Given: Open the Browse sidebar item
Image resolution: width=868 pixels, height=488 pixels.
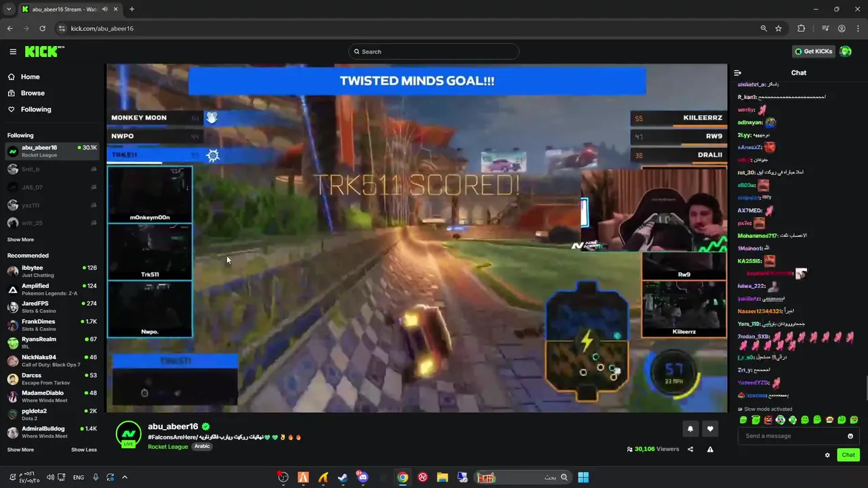Looking at the screenshot, I should pos(52,93).
